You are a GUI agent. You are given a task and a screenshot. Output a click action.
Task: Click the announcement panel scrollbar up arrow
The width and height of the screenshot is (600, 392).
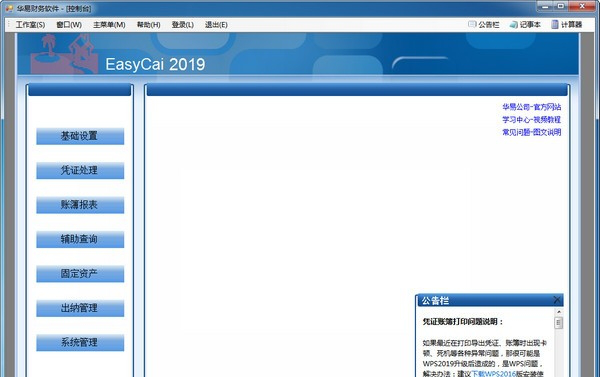pos(559,312)
